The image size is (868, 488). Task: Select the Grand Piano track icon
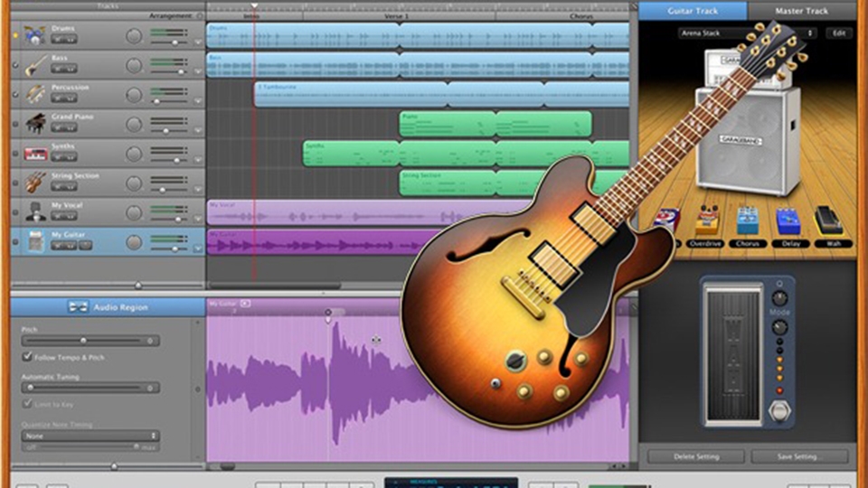coord(35,124)
